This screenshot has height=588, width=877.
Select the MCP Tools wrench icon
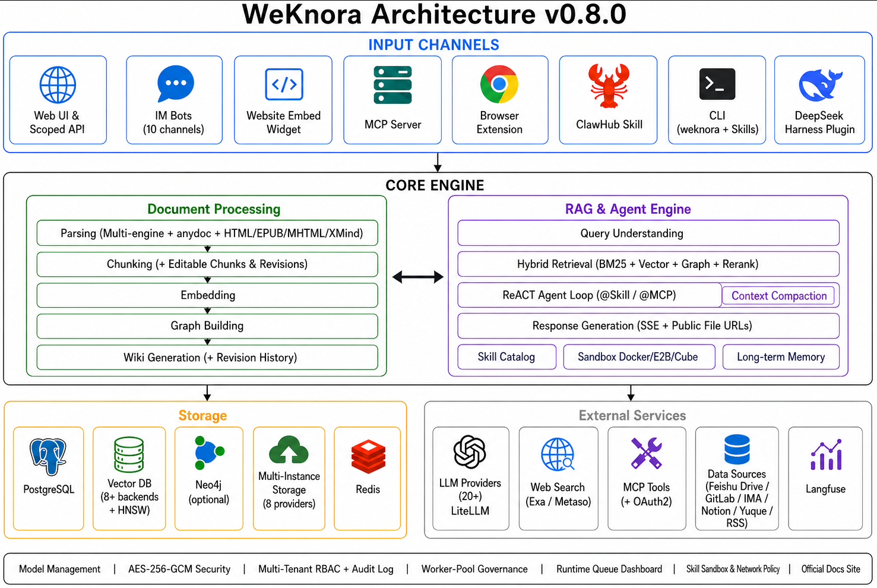[646, 453]
